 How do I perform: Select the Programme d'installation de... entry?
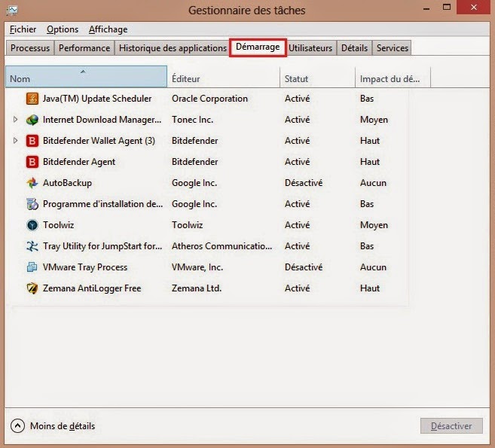point(103,204)
